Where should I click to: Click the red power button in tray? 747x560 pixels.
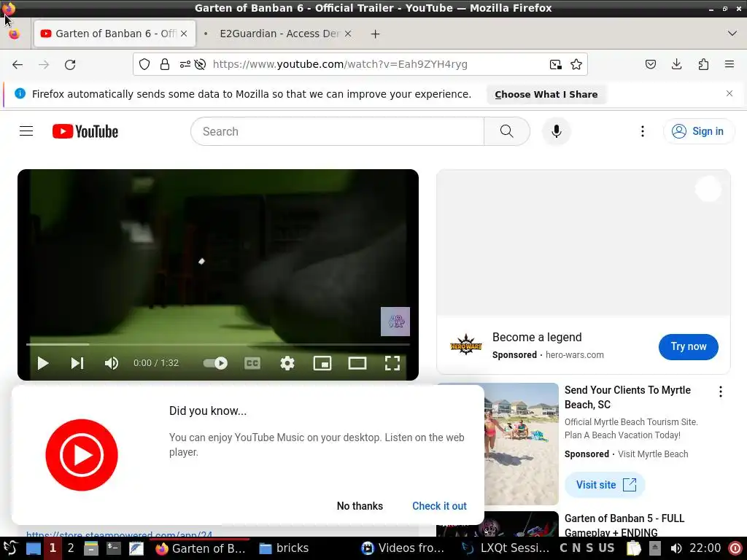pos(735,548)
